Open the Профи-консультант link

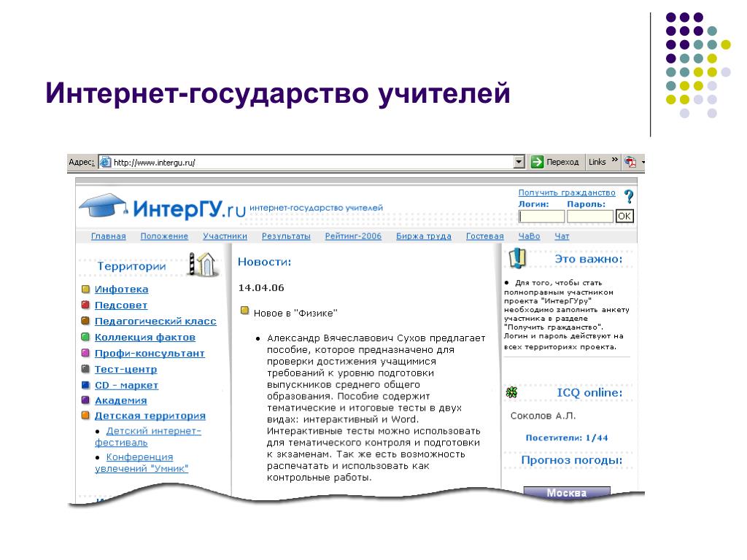coord(150,354)
